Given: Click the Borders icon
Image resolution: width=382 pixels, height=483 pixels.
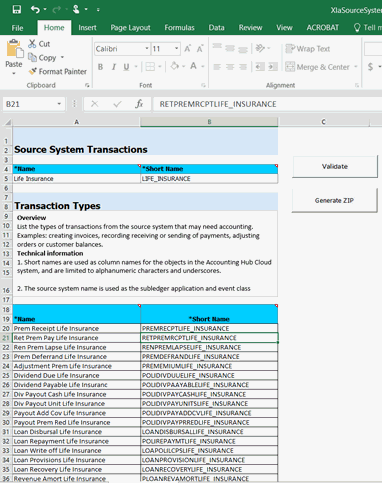Looking at the screenshot, I should (x=150, y=67).
